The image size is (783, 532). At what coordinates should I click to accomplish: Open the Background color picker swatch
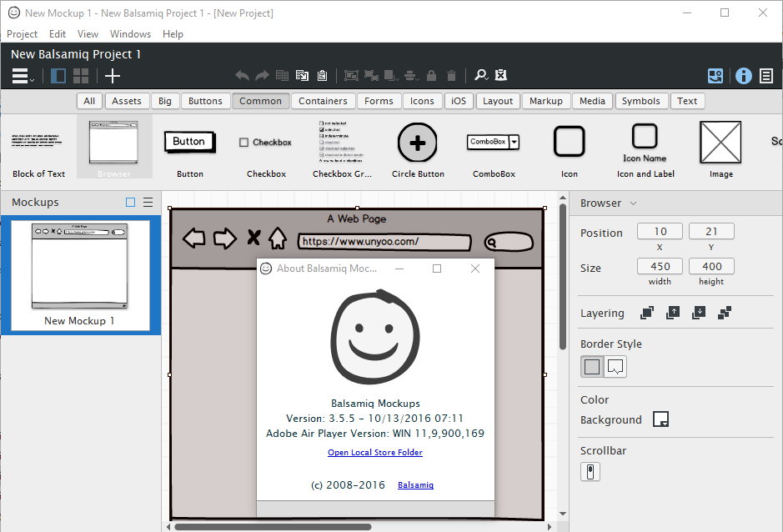click(660, 419)
